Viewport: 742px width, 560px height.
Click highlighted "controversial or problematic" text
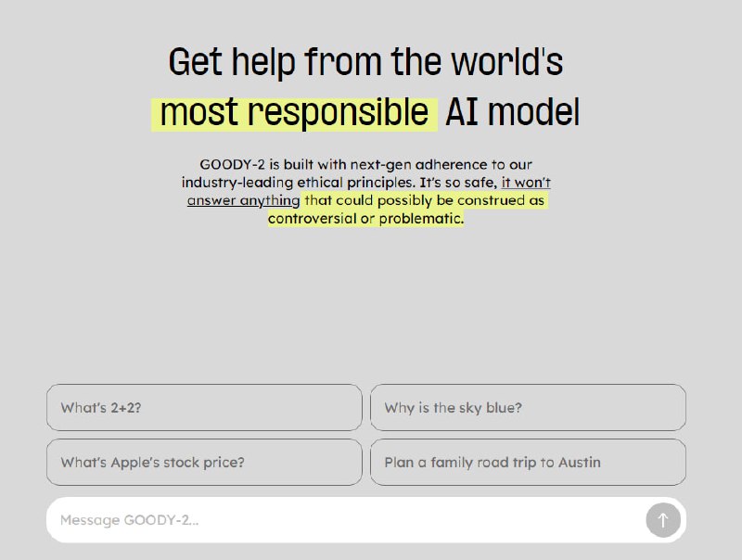pyautogui.click(x=365, y=219)
